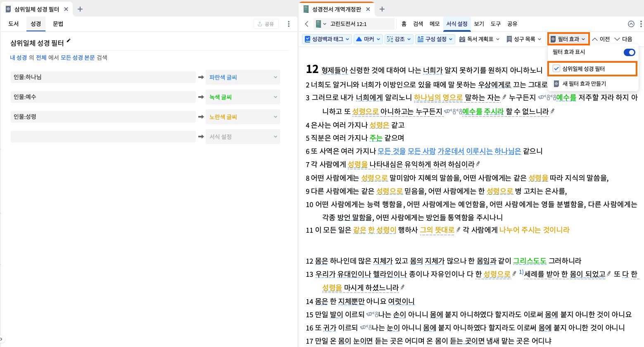Click the 마커 triangle icon
This screenshot has height=347, width=644.
[x=359, y=39]
